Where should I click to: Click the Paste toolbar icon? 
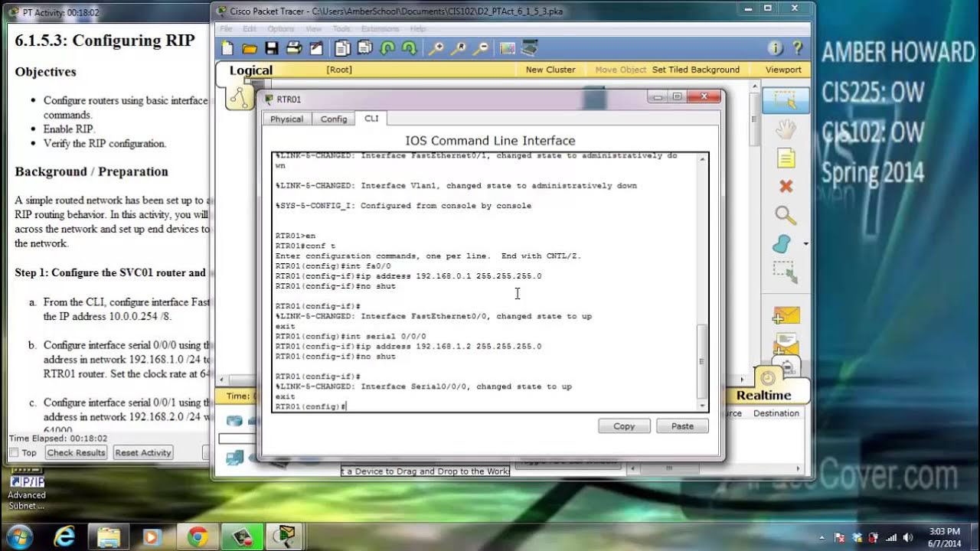[364, 48]
